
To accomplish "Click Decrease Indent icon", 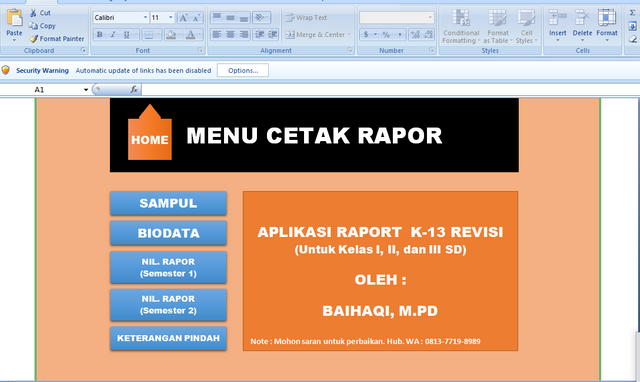I will [x=260, y=35].
